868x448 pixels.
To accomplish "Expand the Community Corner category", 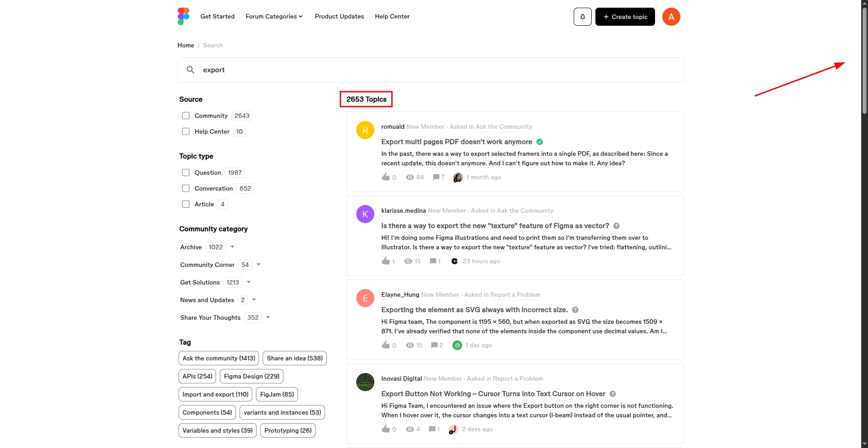I will tap(258, 265).
